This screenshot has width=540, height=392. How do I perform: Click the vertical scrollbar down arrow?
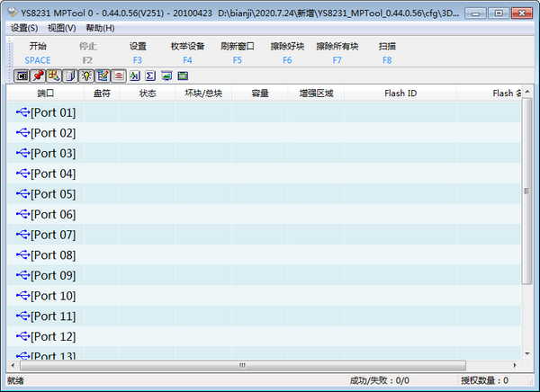pos(527,354)
